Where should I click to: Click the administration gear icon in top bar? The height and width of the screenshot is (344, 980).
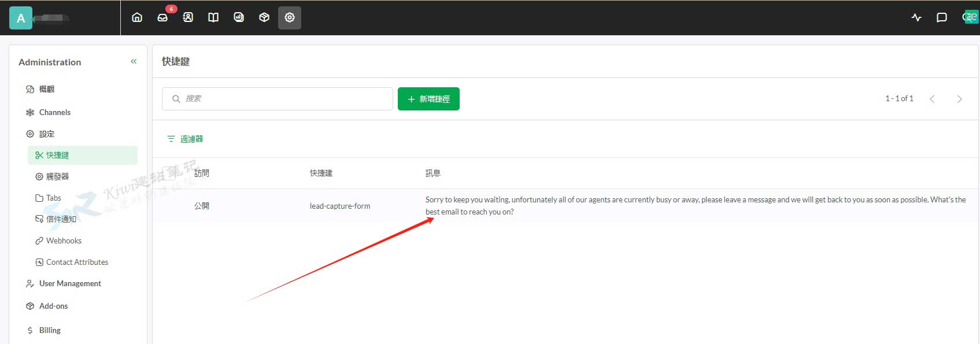point(290,17)
